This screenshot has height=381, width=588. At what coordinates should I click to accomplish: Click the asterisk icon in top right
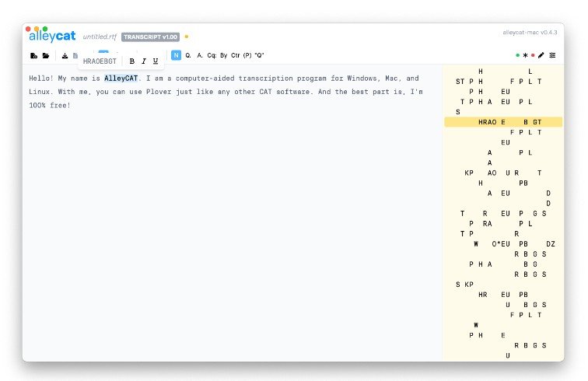point(525,55)
